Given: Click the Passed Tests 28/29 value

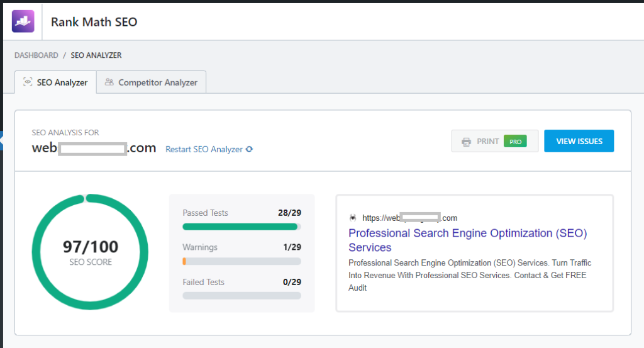Looking at the screenshot, I should click(x=289, y=213).
